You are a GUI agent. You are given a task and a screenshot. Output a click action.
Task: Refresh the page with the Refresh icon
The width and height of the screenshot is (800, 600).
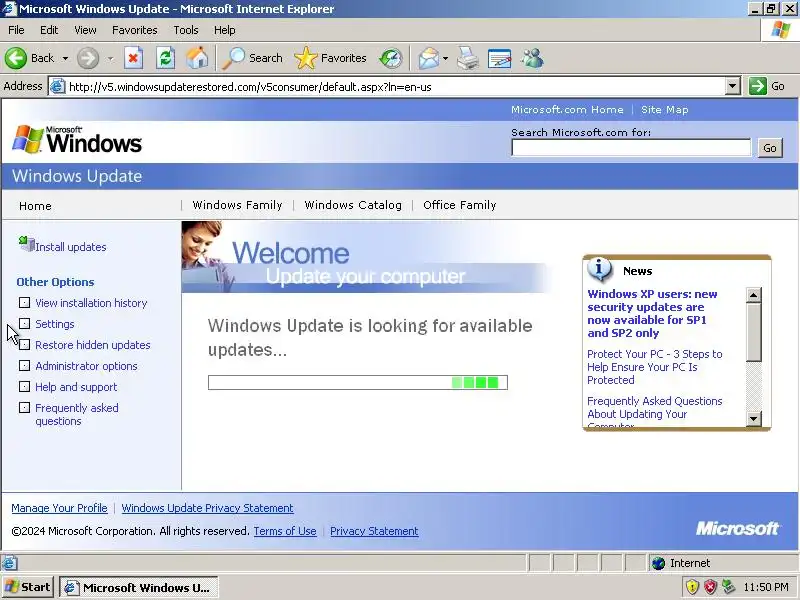click(165, 58)
